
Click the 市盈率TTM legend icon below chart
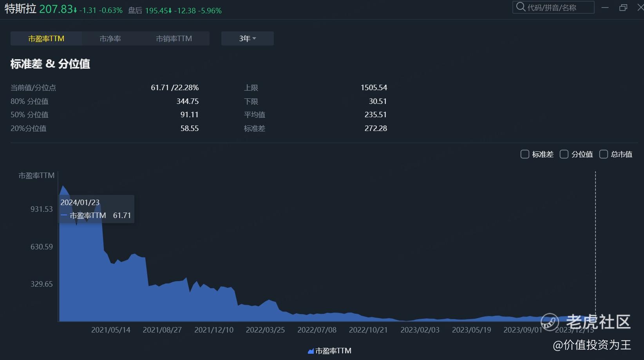(x=311, y=351)
